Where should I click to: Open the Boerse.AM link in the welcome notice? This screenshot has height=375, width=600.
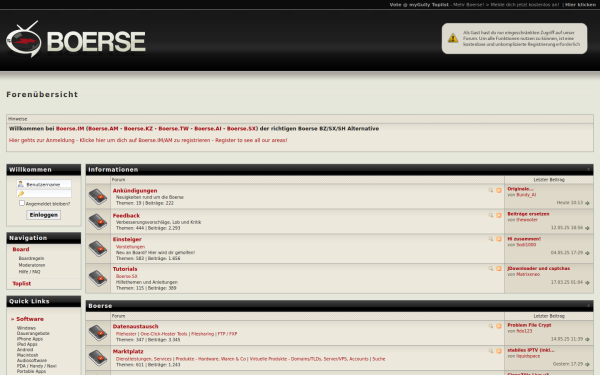point(103,129)
